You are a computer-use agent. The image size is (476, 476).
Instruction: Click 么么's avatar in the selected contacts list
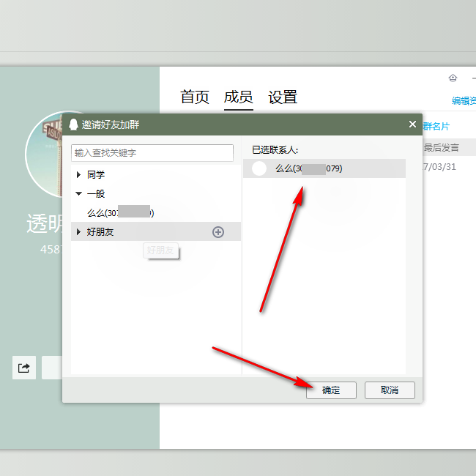[x=259, y=168]
